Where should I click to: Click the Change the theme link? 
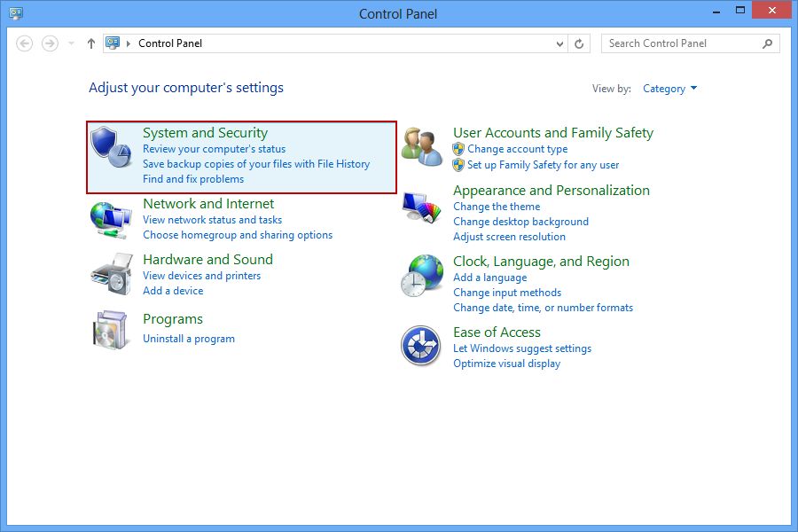[497, 207]
